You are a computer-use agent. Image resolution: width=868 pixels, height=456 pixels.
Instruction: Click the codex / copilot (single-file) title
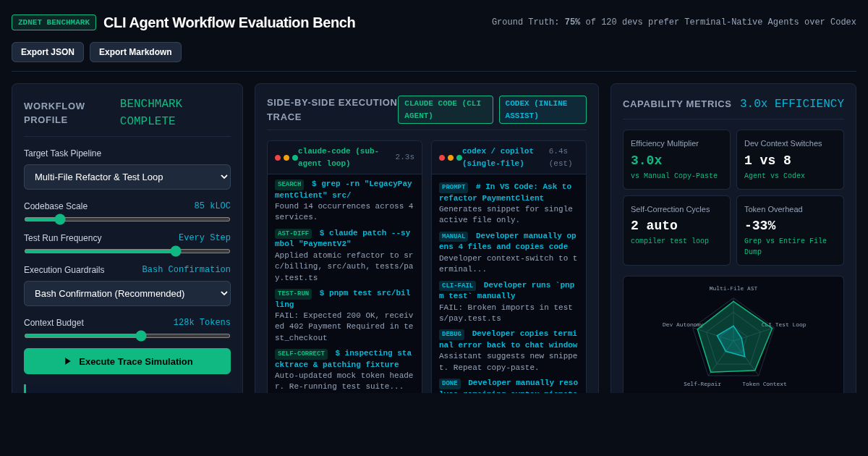point(498,157)
